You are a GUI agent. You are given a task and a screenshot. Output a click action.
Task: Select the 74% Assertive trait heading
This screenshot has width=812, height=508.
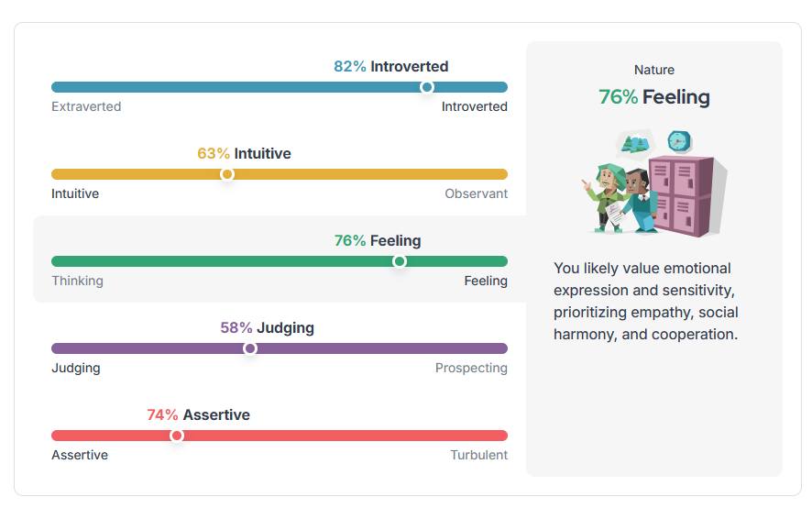click(198, 414)
